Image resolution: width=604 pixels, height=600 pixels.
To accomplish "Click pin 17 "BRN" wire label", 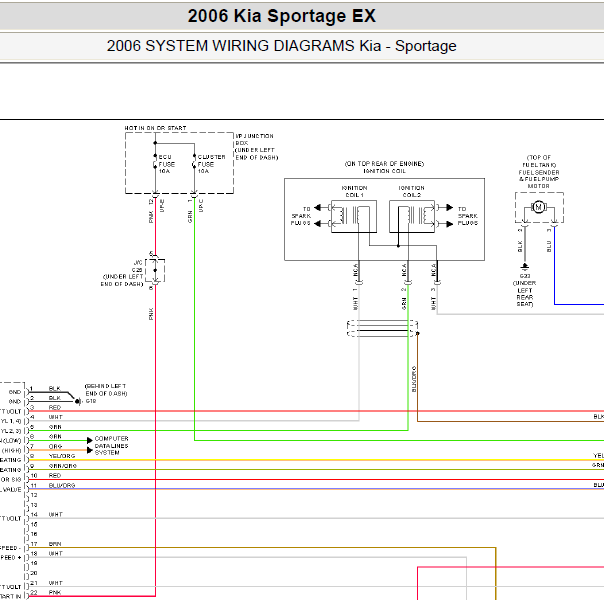I will (x=55, y=544).
